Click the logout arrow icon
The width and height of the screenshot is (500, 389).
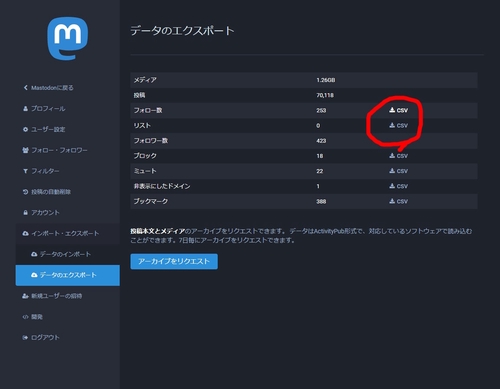25,338
